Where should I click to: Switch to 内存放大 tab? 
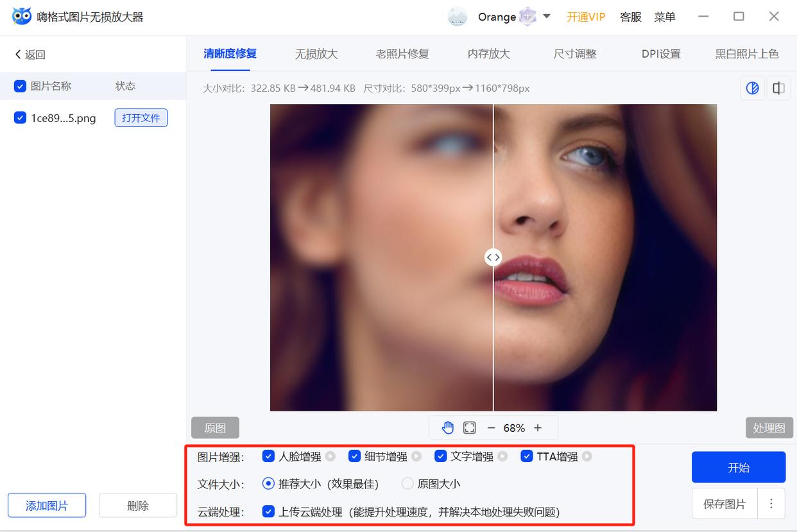pyautogui.click(x=489, y=54)
